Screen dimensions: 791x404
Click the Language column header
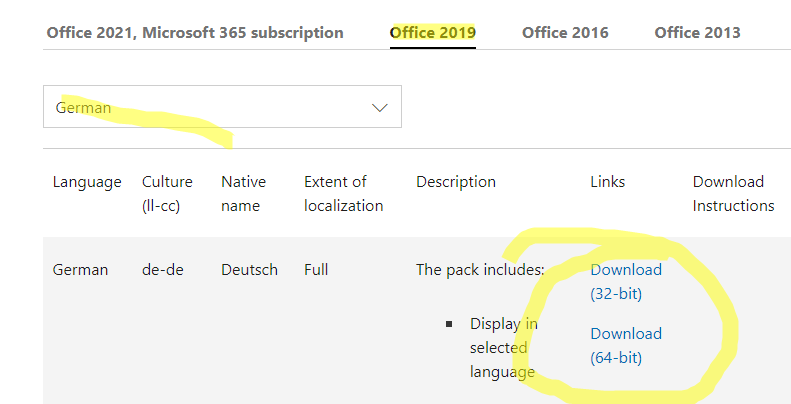(x=87, y=182)
